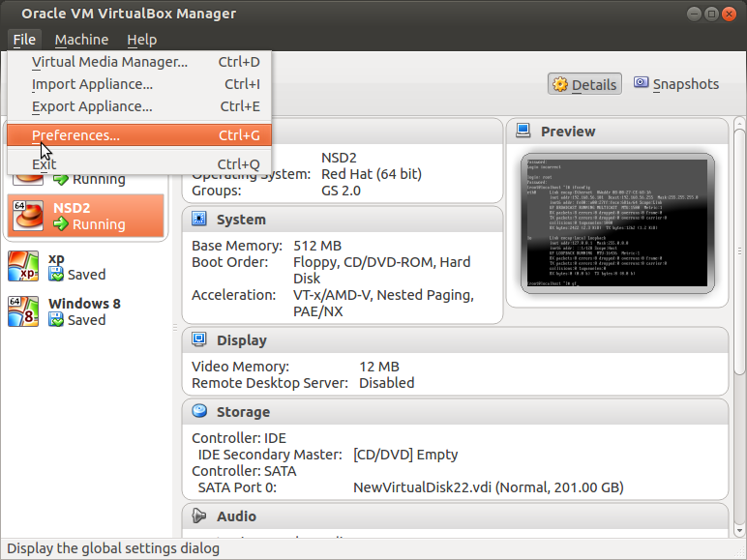Open the Storage section header
Viewport: 747px width, 560px height.
click(x=455, y=411)
